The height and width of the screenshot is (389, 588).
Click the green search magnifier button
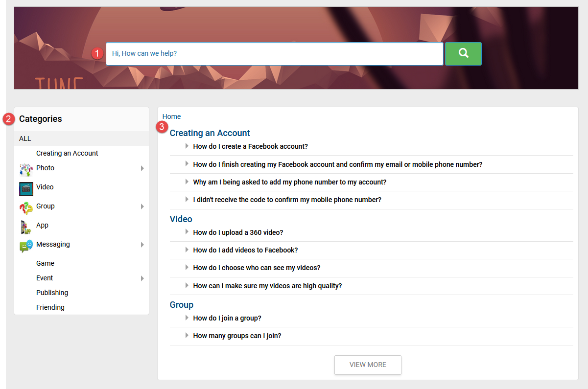(463, 54)
